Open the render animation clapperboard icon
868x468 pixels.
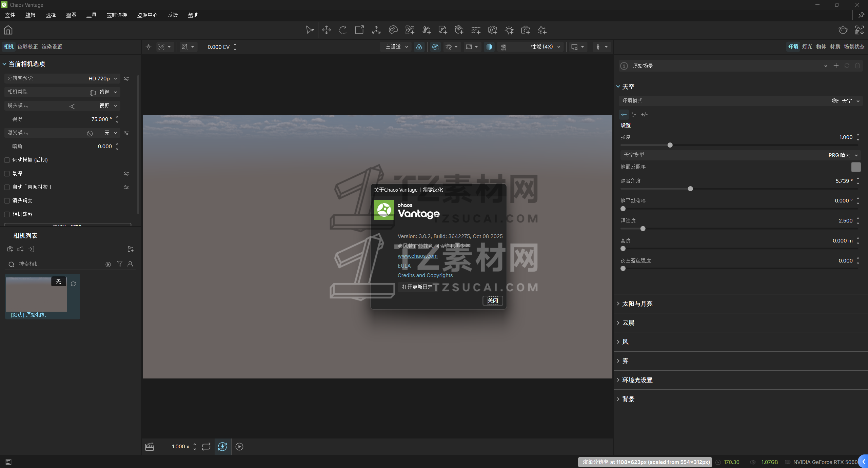coord(149,447)
